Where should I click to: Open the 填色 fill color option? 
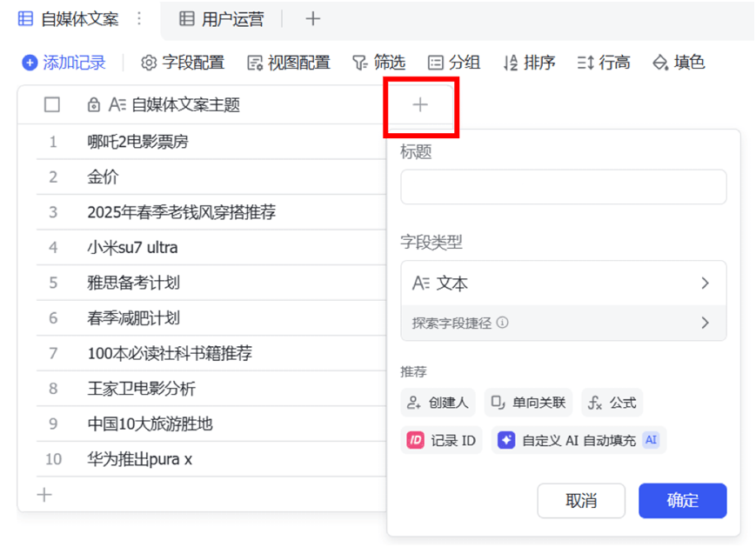point(679,63)
